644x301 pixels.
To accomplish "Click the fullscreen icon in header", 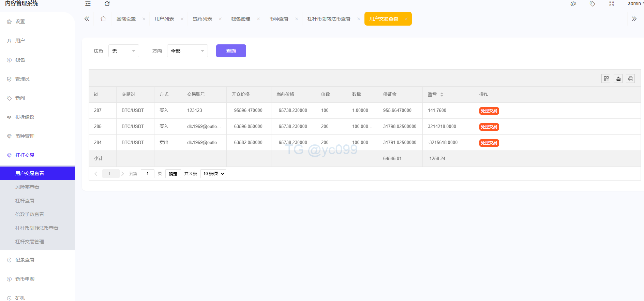I will (x=612, y=4).
